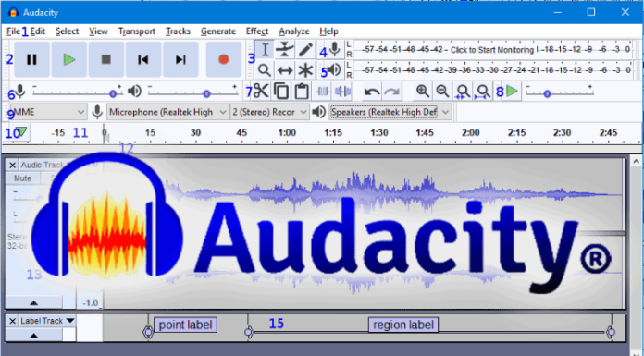Screen dimensions: 644x356
Task: Click the playback meter speaker icon
Action: tap(335, 69)
